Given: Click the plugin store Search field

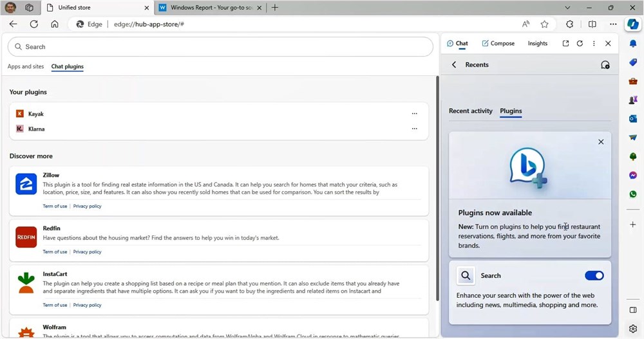Looking at the screenshot, I should click(220, 47).
